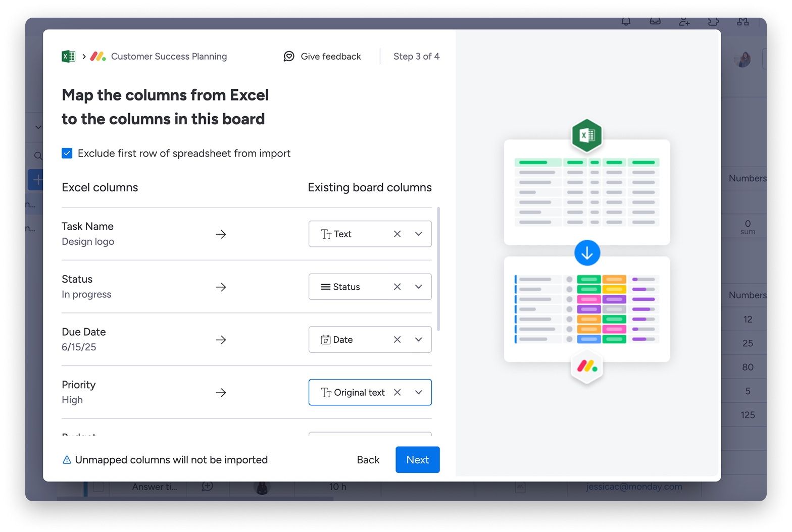792x532 pixels.
Task: Open notifications bell in background board
Action: (x=626, y=21)
